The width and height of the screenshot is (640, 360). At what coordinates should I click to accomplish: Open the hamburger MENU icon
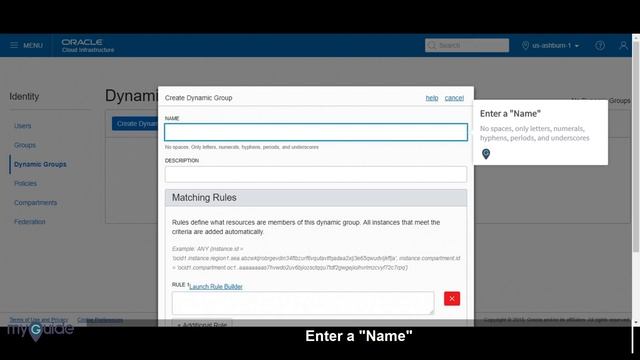point(14,45)
